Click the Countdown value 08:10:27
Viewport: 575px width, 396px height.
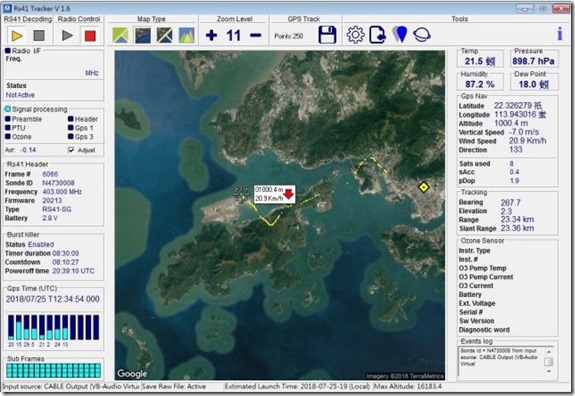tap(66, 262)
